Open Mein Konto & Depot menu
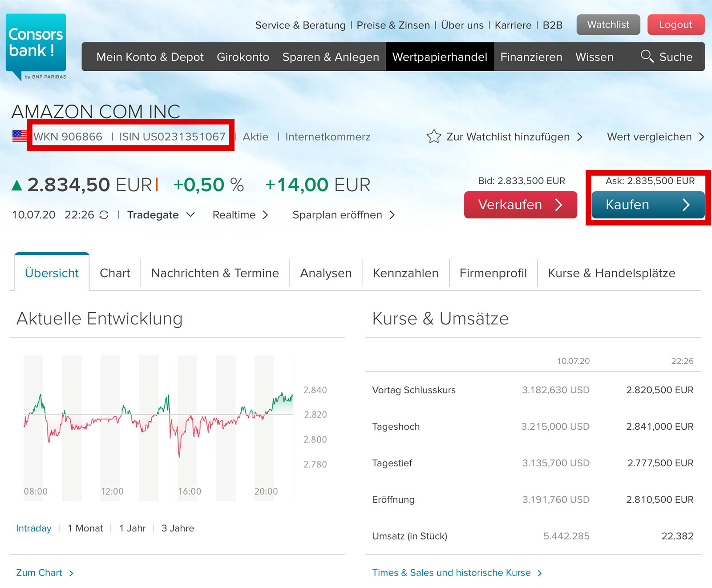 tap(150, 57)
